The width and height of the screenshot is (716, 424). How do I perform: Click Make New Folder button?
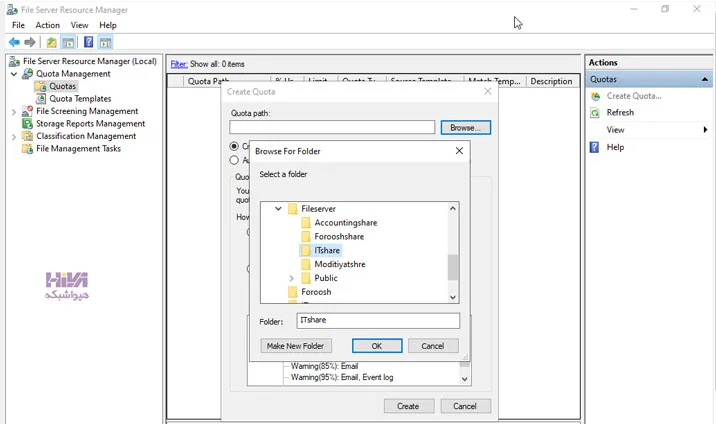[296, 346]
